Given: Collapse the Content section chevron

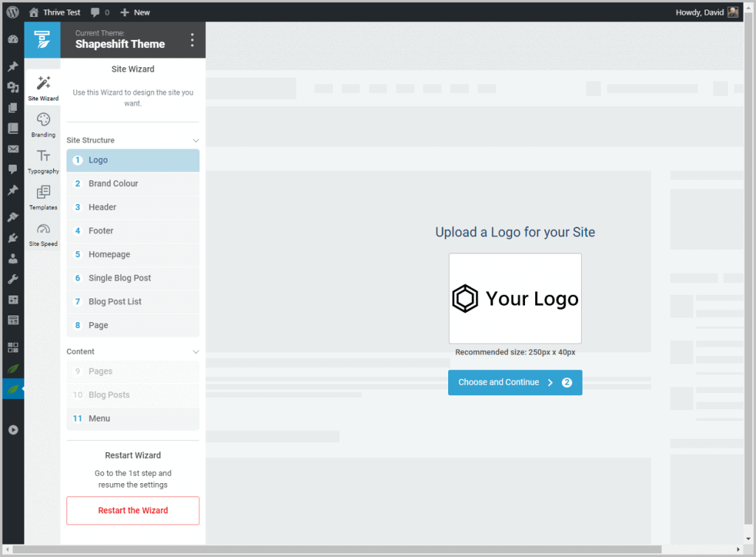Looking at the screenshot, I should [x=196, y=352].
